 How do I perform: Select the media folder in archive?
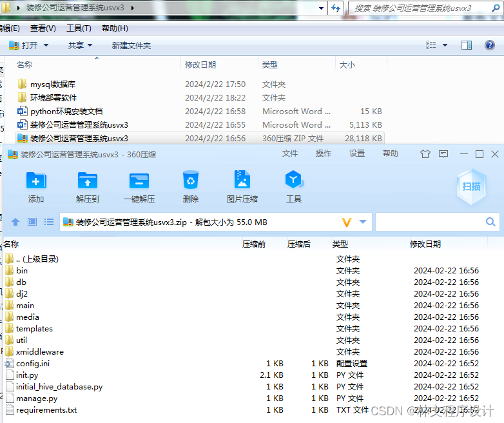click(x=23, y=317)
